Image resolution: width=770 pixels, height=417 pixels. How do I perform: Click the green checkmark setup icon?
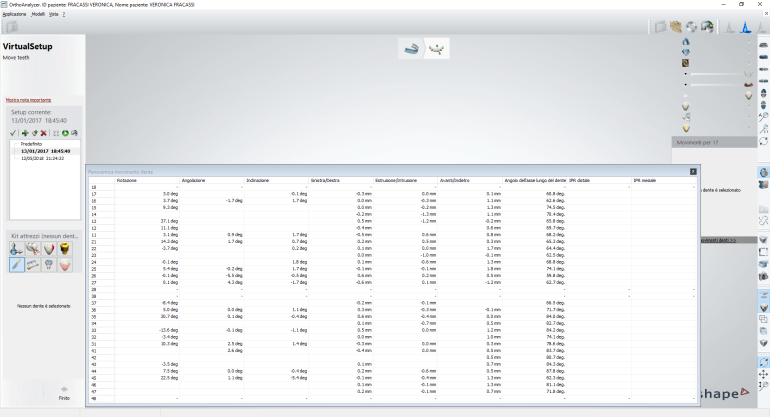(x=12, y=133)
